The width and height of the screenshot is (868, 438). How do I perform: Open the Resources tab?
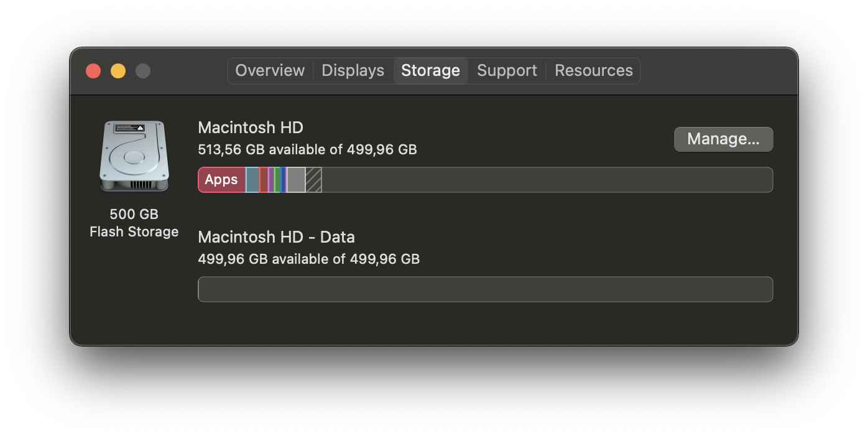(593, 71)
